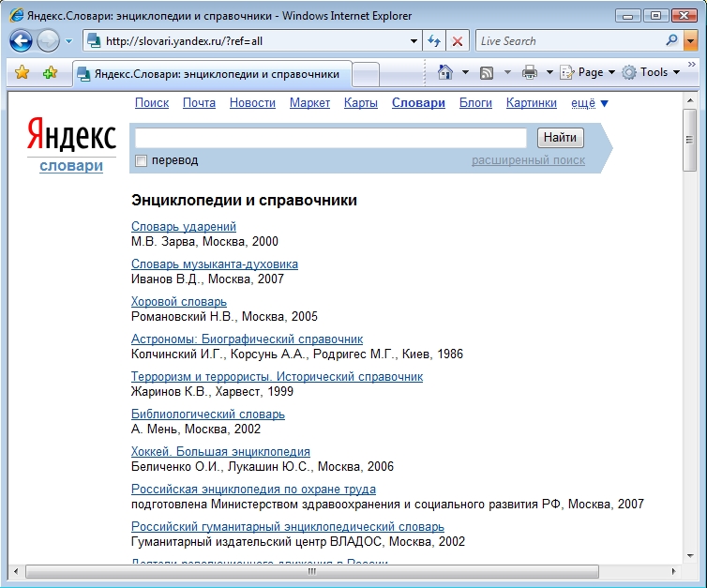707x588 pixels.
Task: Click the Найти search button
Action: click(x=560, y=137)
